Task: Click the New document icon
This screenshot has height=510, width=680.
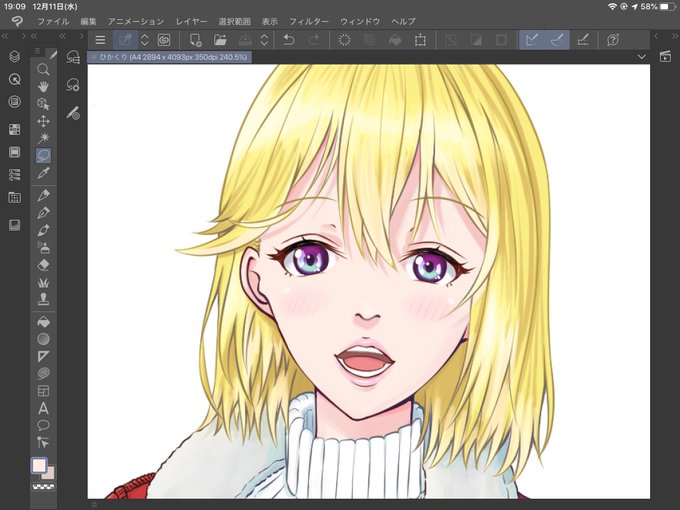Action: 195,40
